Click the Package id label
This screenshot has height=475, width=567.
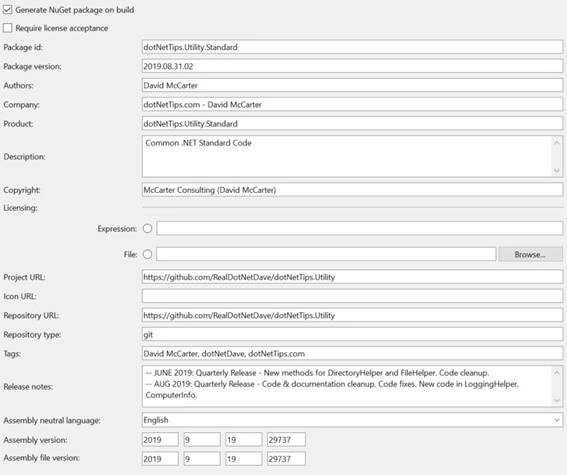tap(23, 47)
